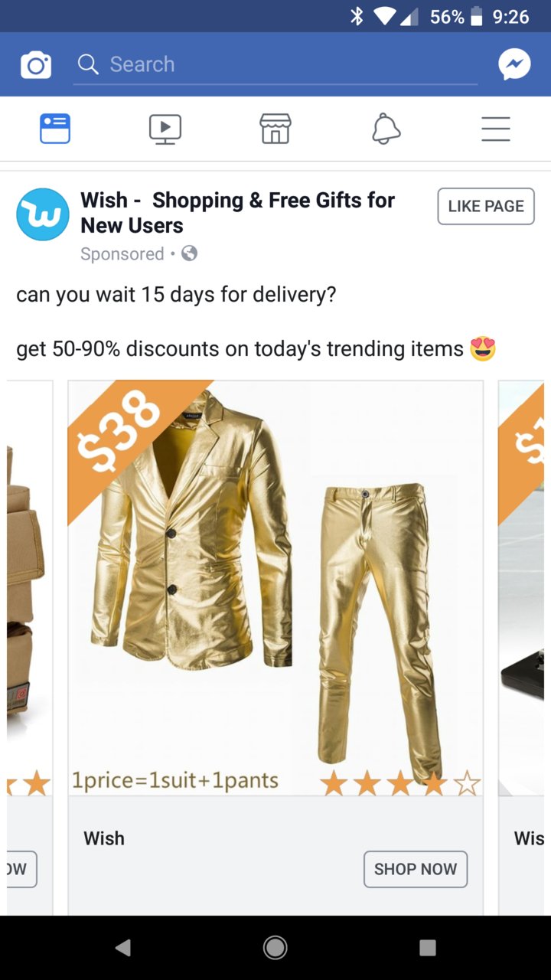Tap the Android back navigation button
The width and height of the screenshot is (551, 980).
(122, 948)
